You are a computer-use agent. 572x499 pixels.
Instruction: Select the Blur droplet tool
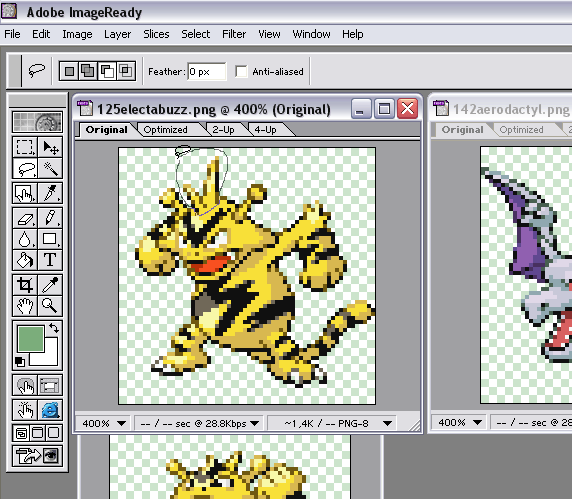24,239
